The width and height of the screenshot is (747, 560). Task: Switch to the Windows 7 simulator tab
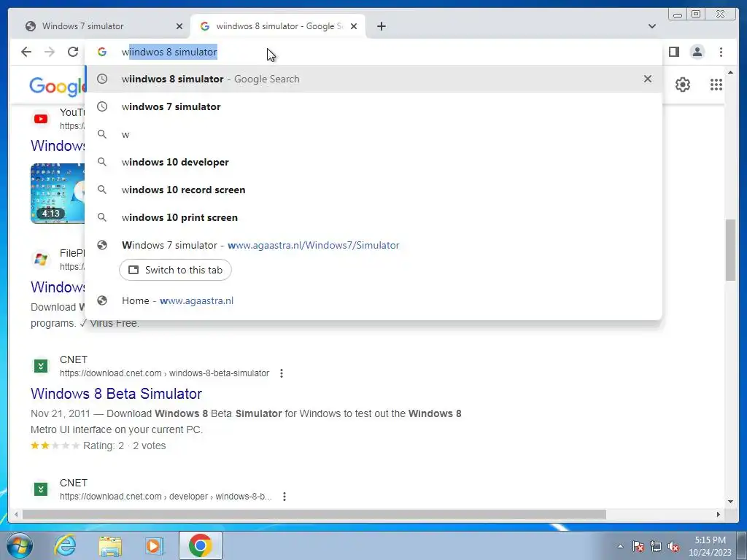coord(101,26)
